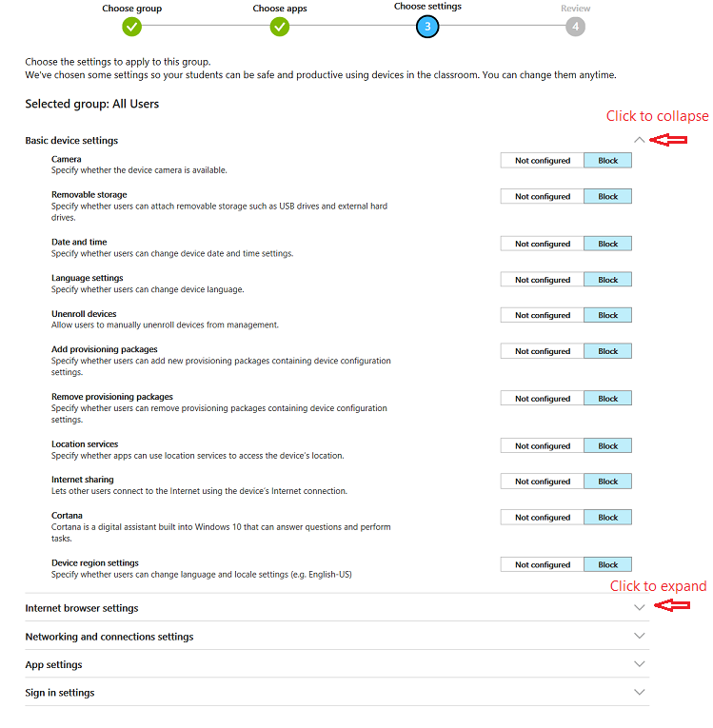Set Removable storage to Block
Viewport: 713px width, 728px height.
click(x=607, y=197)
